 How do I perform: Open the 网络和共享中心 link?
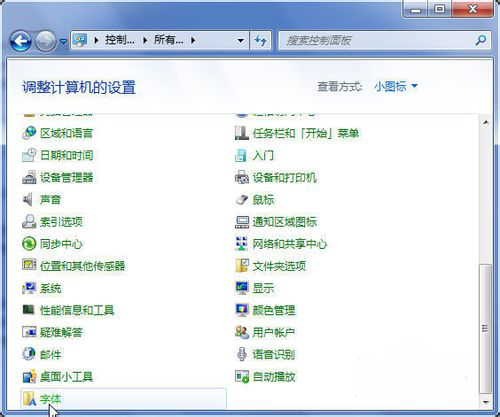click(x=290, y=244)
